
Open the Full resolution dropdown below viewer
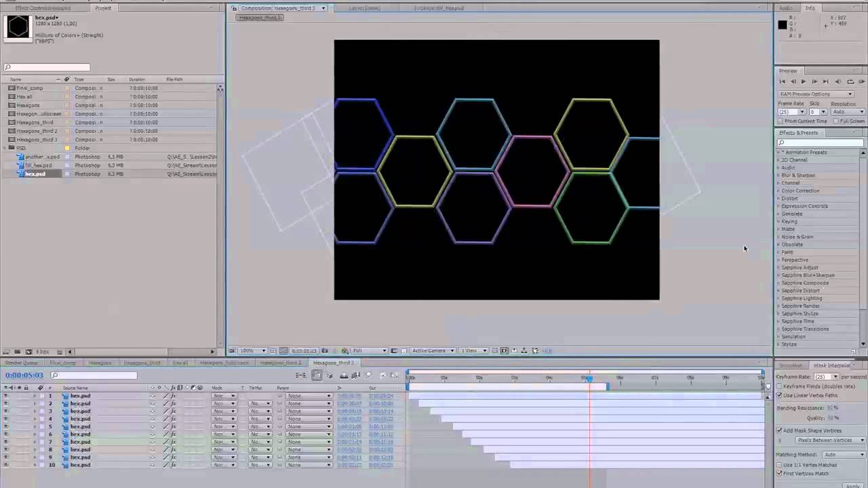(x=370, y=350)
